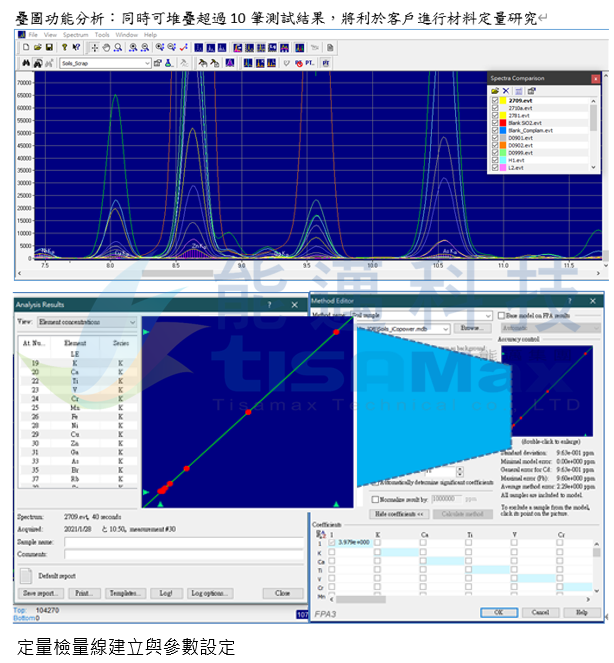Click the Log options button
The height and width of the screenshot is (663, 614).
click(209, 593)
